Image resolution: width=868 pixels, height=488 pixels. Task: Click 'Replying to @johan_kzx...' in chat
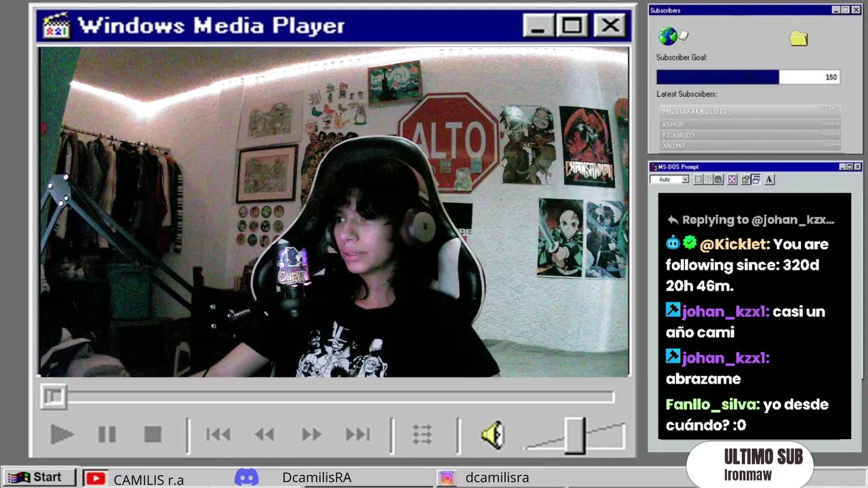tap(750, 220)
